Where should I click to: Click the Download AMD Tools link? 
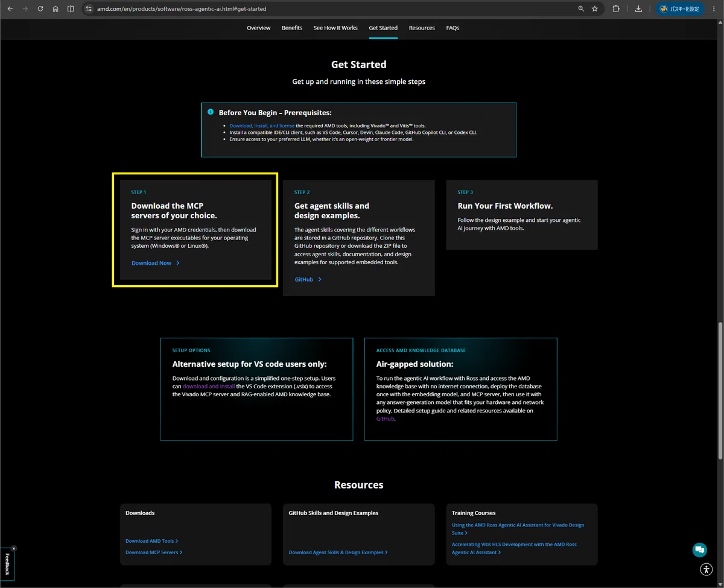152,541
